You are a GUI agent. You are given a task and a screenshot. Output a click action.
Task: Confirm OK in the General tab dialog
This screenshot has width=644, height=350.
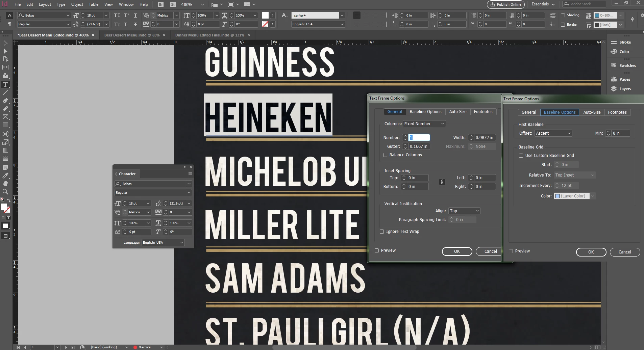457,251
